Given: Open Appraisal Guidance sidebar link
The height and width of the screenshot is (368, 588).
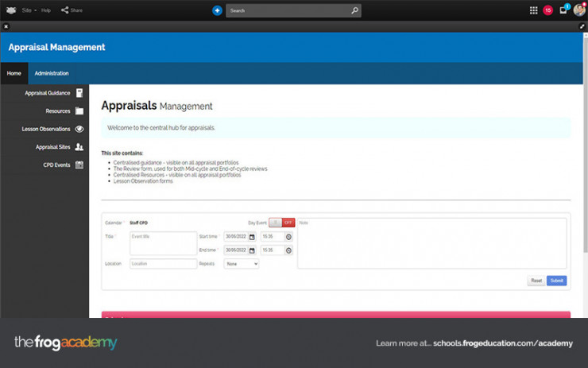Looking at the screenshot, I should pyautogui.click(x=48, y=93).
